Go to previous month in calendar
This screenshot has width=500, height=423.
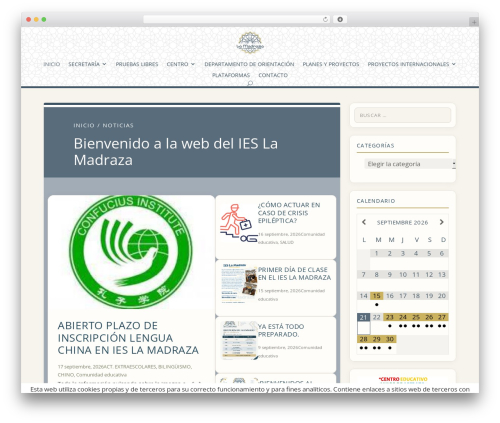[364, 222]
